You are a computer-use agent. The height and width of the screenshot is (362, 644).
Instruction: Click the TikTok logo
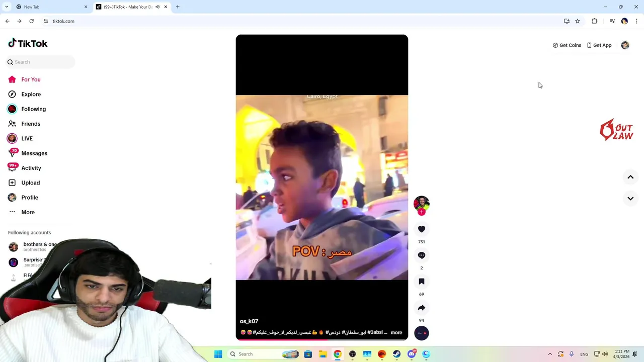click(28, 43)
